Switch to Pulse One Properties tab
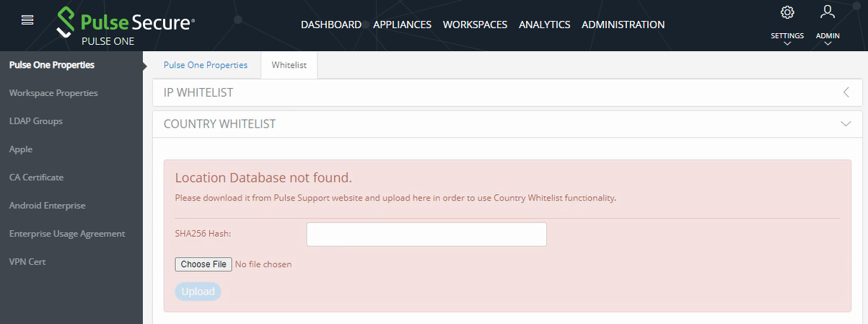The height and width of the screenshot is (324, 868). (x=206, y=65)
